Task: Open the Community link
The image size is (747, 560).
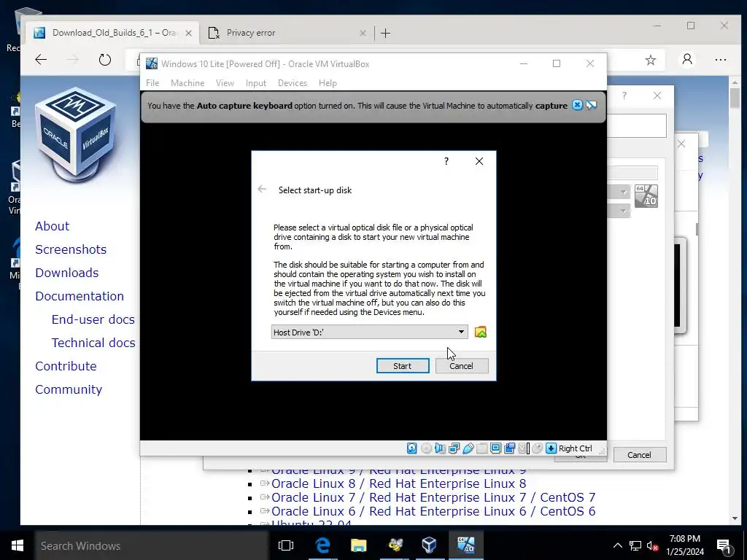Action: 69,389
